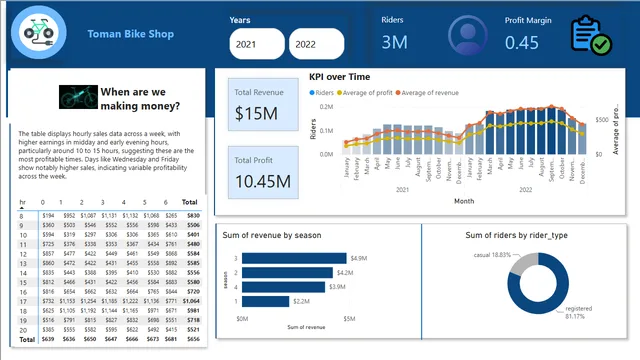Sort table by the hr column header
Image resolution: width=640 pixels, height=360 pixels.
(x=22, y=202)
